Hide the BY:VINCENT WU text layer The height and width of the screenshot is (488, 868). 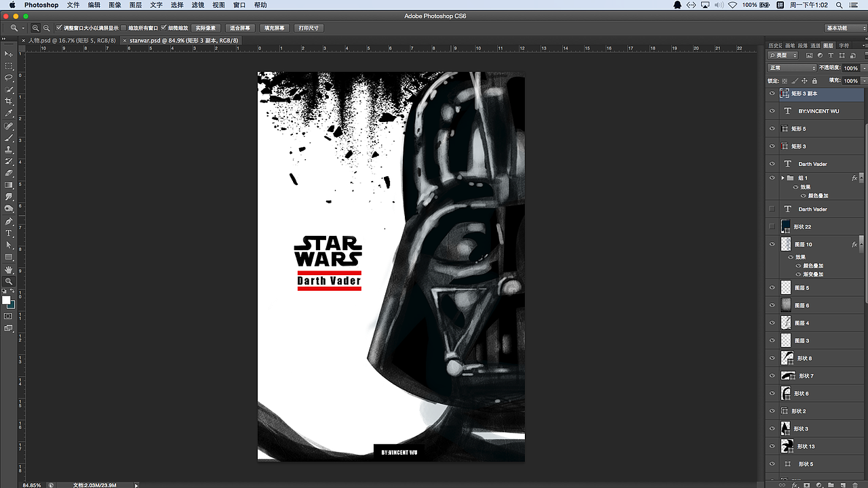tap(772, 111)
